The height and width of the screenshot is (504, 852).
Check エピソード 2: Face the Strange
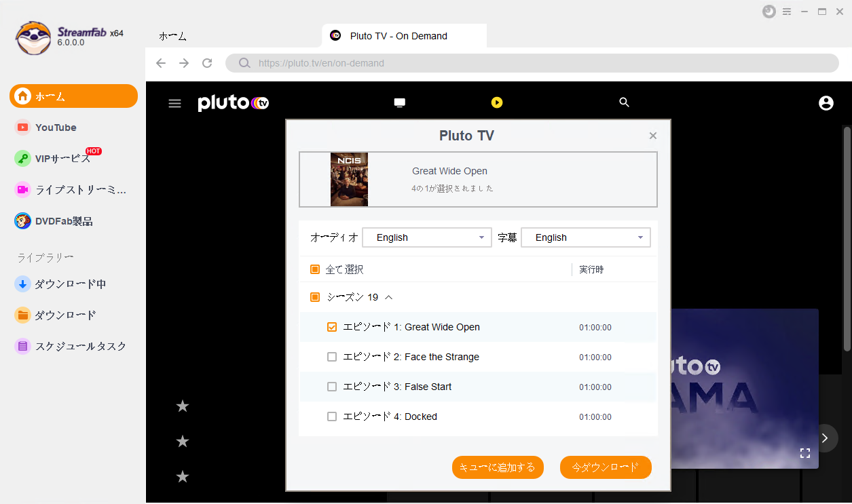(x=332, y=357)
